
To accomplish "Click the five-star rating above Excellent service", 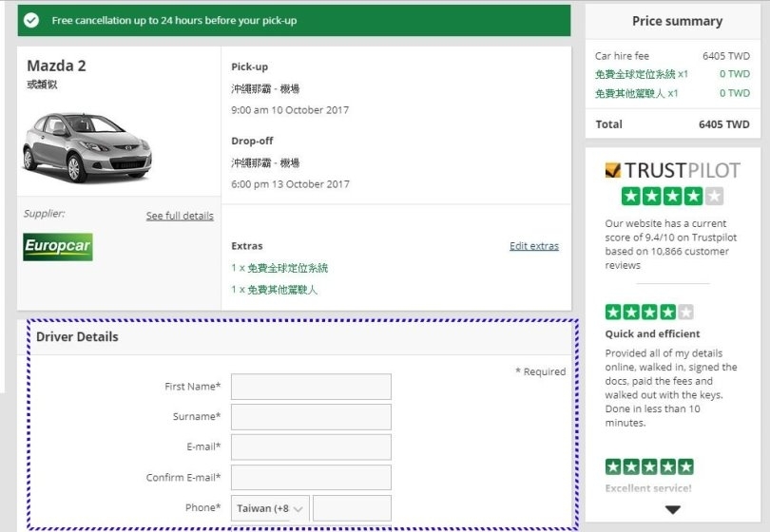I will coord(649,466).
